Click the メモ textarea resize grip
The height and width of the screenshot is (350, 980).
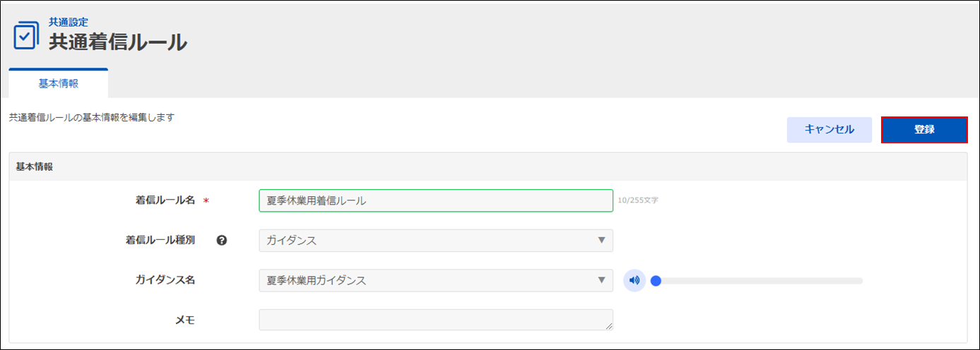[608, 326]
